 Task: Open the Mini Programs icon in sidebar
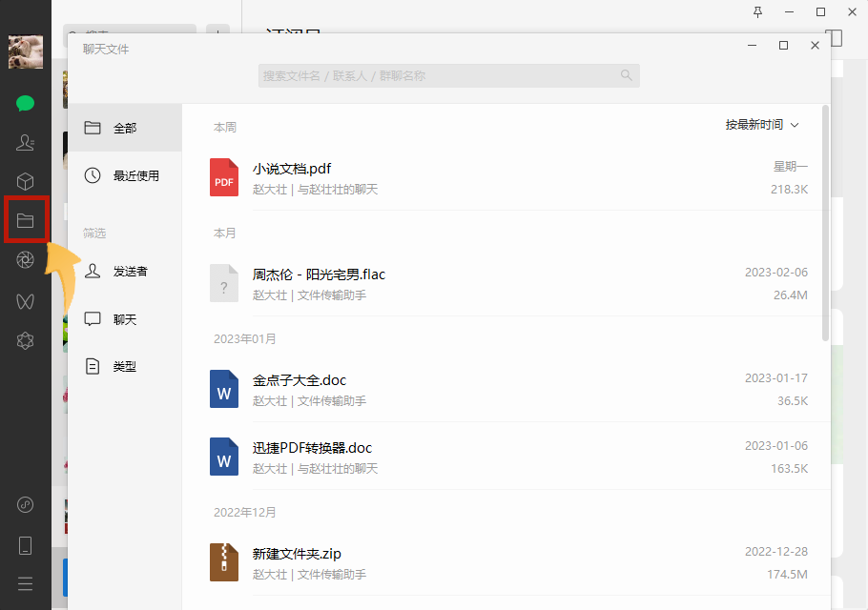pyautogui.click(x=25, y=504)
